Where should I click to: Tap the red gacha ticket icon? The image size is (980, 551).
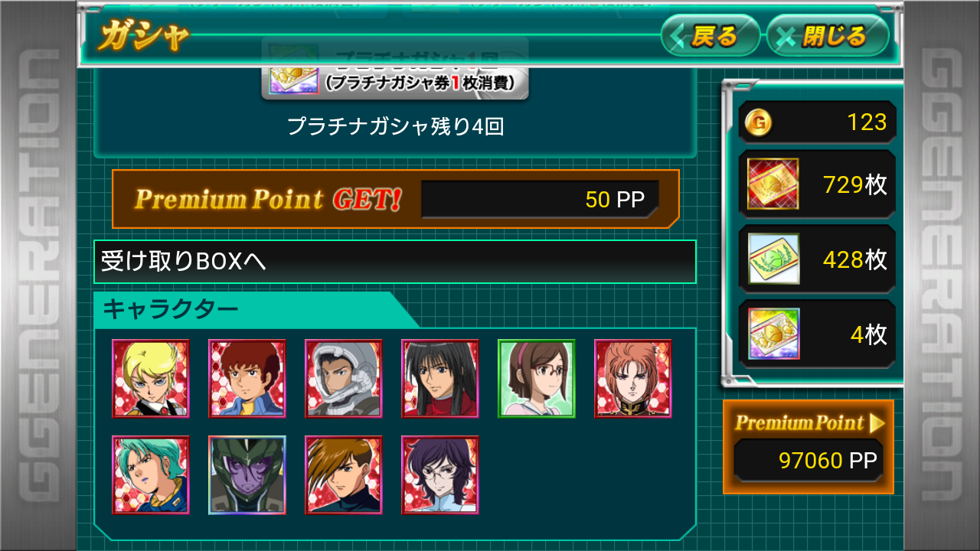[x=773, y=184]
